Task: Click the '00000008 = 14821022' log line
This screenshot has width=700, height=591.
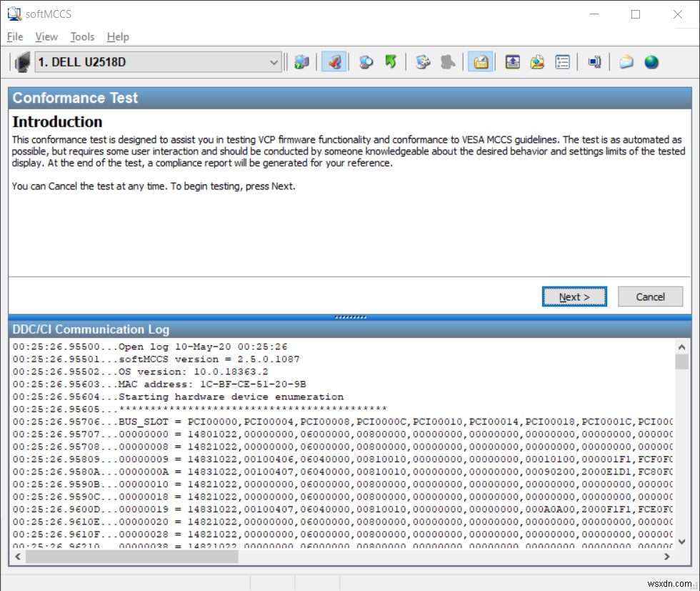Action: (x=342, y=447)
